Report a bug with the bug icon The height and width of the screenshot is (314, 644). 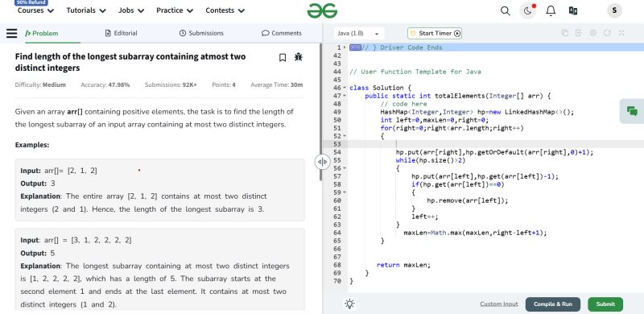[299, 57]
